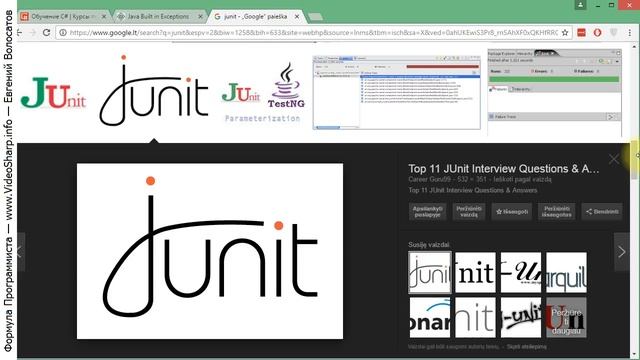This screenshot has width=640, height=360.
Task: Open the green and red JUnit logo result
Action: (x=53, y=93)
